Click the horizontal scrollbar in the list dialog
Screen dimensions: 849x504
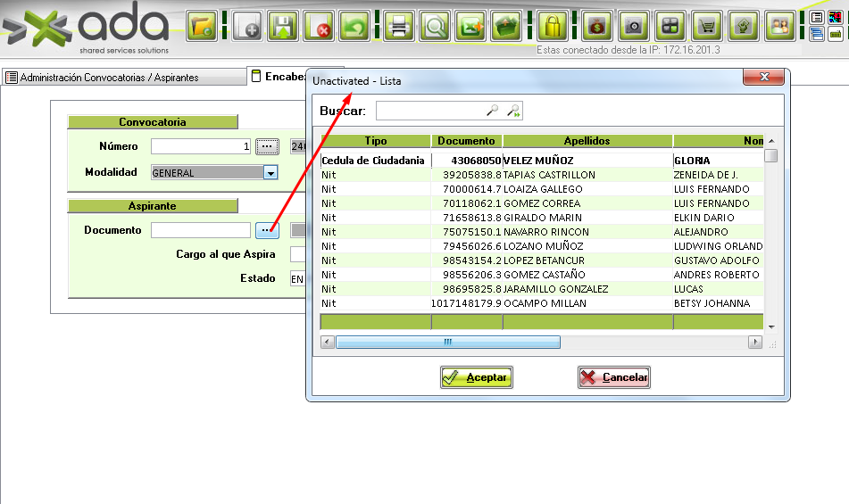(447, 343)
